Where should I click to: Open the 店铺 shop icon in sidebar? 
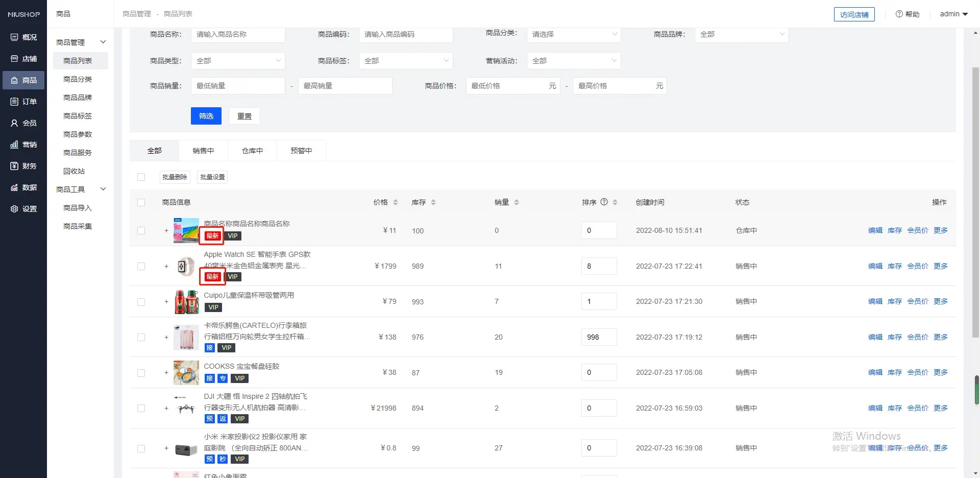[x=14, y=59]
